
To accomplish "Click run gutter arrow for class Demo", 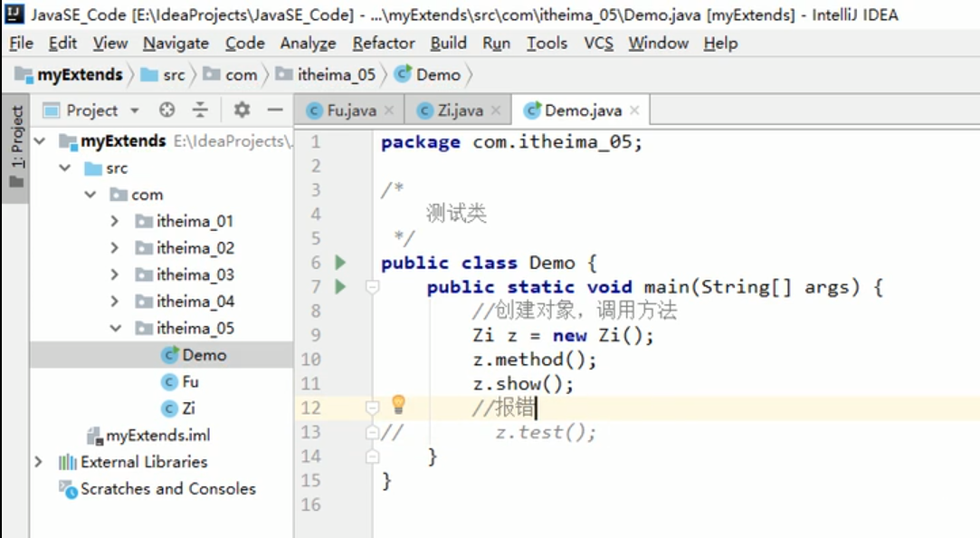I will pyautogui.click(x=340, y=263).
